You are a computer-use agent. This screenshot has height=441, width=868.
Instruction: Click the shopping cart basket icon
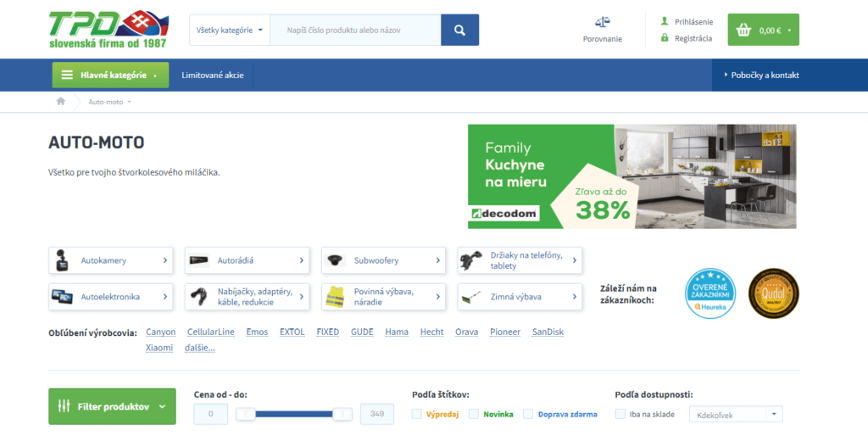pyautogui.click(x=743, y=31)
